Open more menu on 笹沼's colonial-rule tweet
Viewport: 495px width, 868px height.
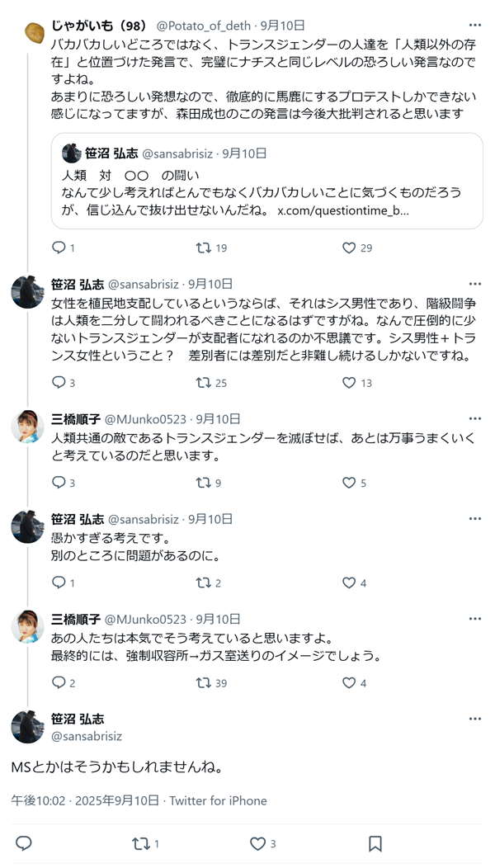point(474,283)
